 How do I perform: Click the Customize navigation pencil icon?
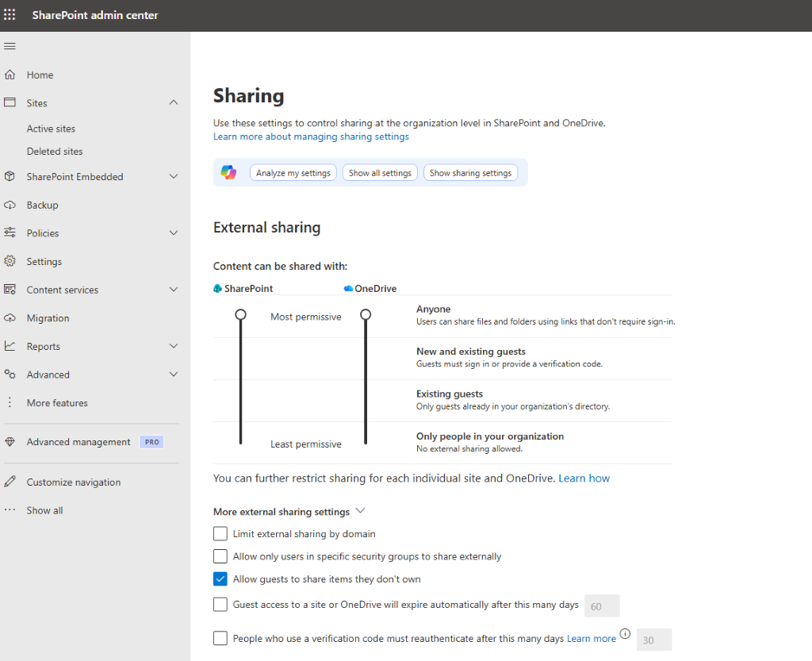pyautogui.click(x=10, y=482)
